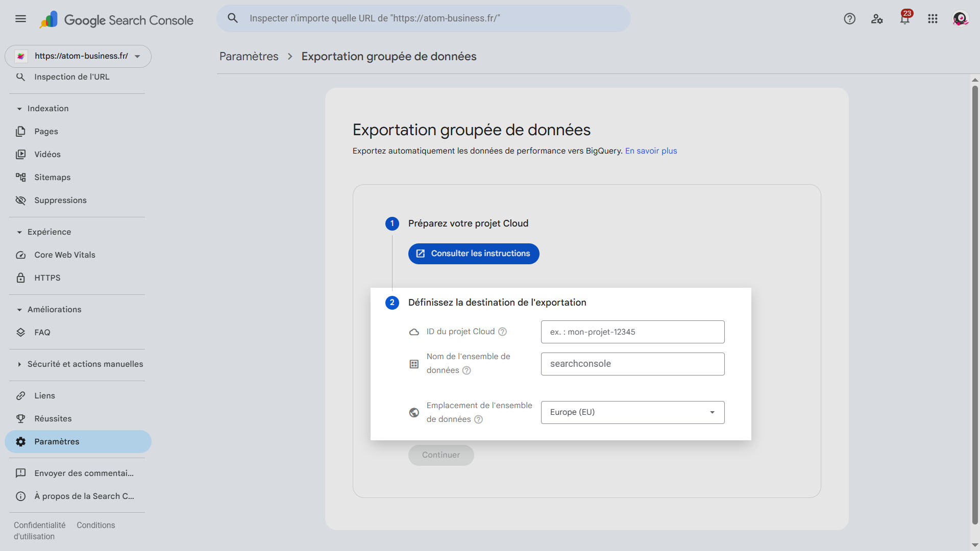
Task: Open the hamburger main menu
Action: point(20,19)
